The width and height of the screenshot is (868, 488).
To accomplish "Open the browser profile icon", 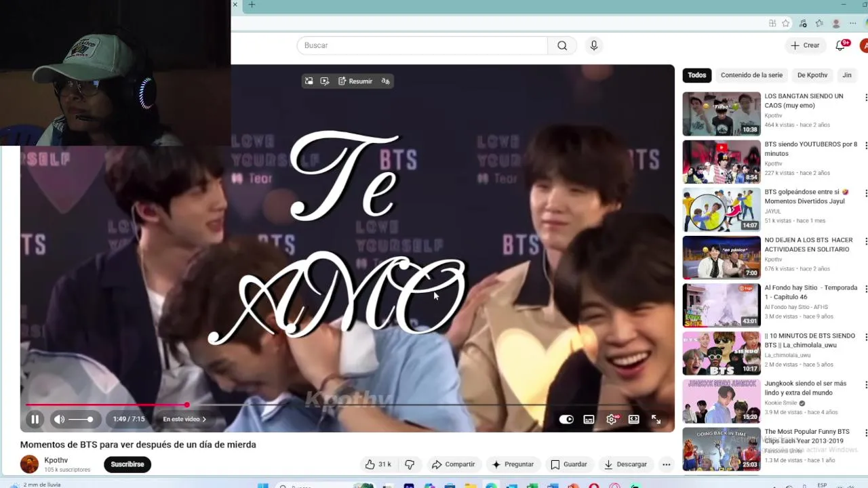I will pyautogui.click(x=836, y=23).
